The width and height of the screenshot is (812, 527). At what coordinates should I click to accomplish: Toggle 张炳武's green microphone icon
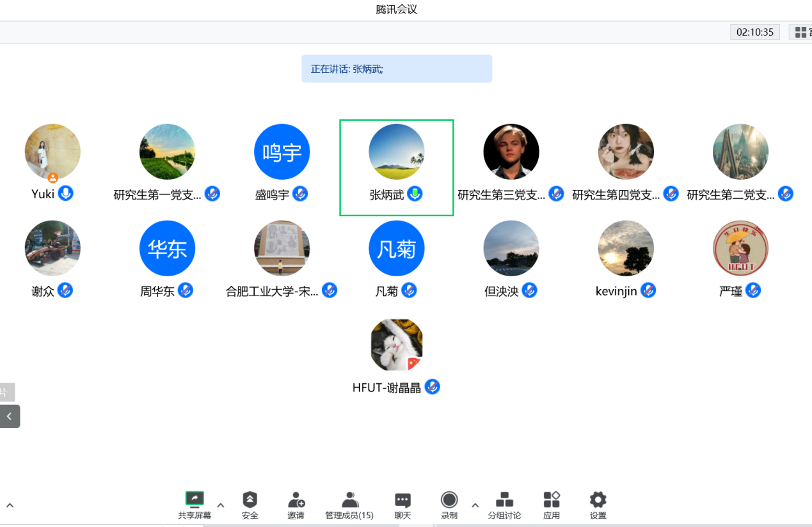tap(415, 193)
